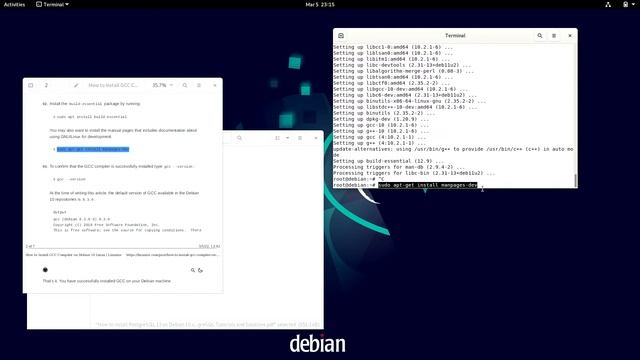This screenshot has width=640, height=360.
Task: Open search in the file manager window
Action: point(240,138)
